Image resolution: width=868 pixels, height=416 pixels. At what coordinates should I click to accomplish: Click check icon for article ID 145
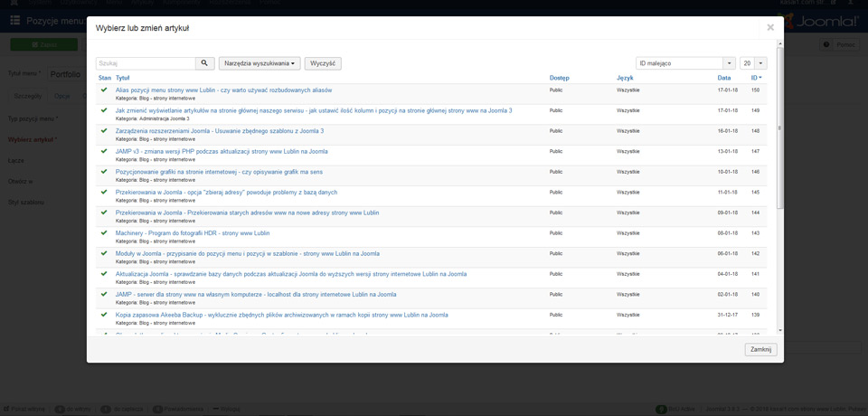(x=103, y=192)
